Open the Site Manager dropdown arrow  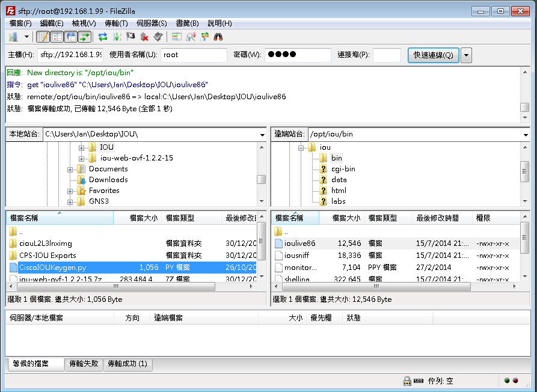26,37
